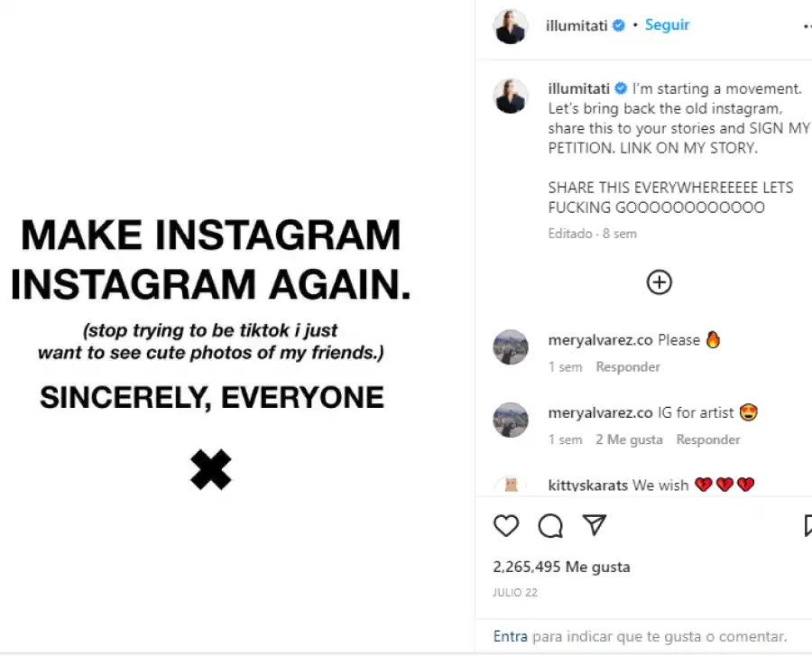Like the post with the heart icon

[506, 525]
